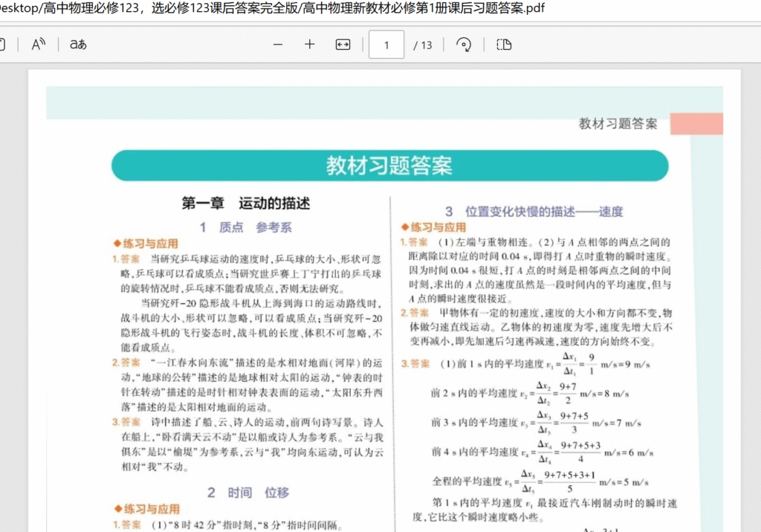The image size is (761, 532).
Task: Click the page header text 教材习题答案
Action: (618, 124)
